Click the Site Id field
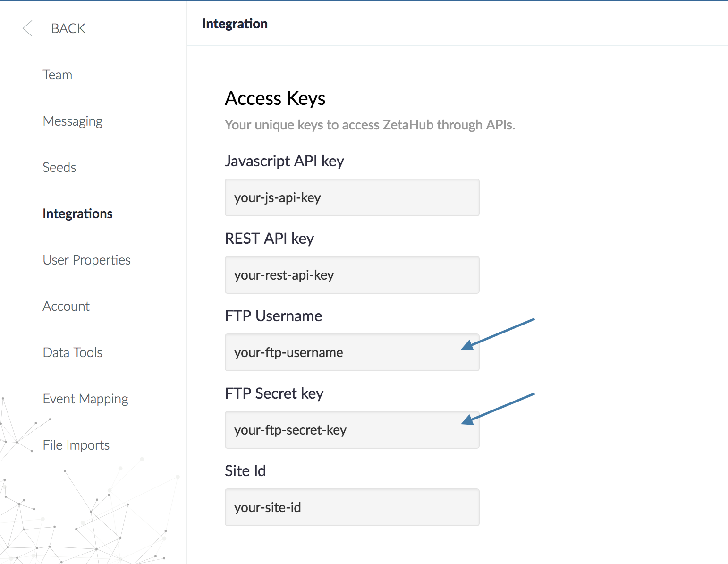Screen dimensions: 728x564 pos(352,507)
